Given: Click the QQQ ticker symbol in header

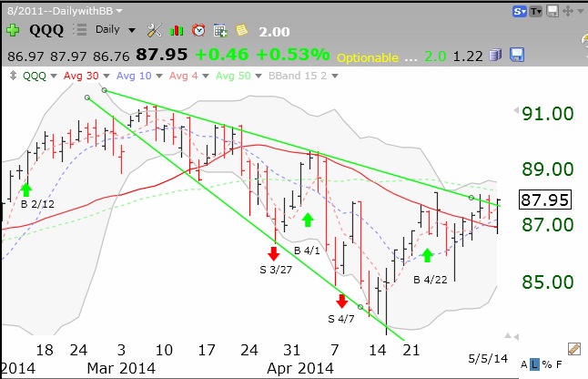Looking at the screenshot, I should (46, 30).
